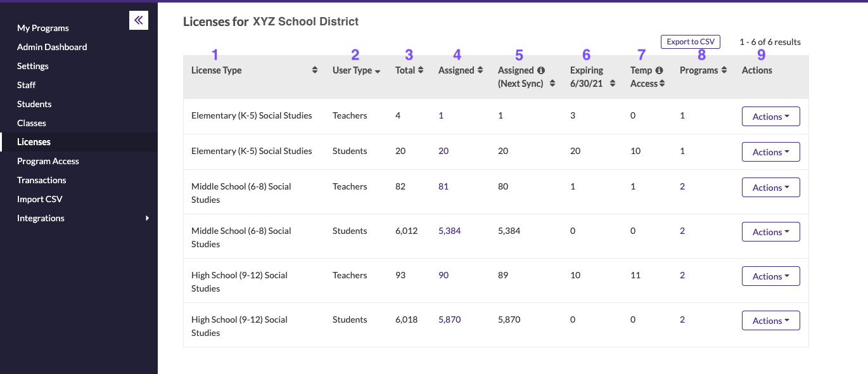Click the 2 Programs link for High School Teachers
868x374 pixels.
pos(682,275)
